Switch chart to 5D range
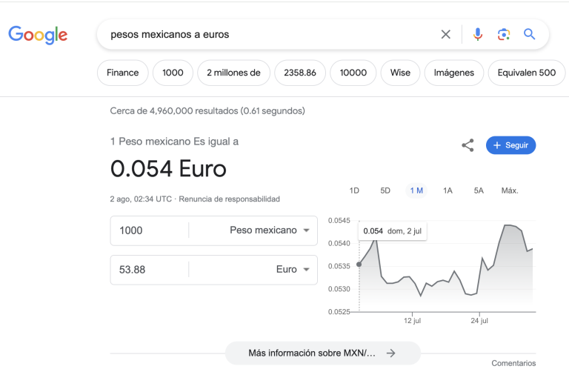Image resolution: width=569 pixels, height=392 pixels. coord(385,190)
